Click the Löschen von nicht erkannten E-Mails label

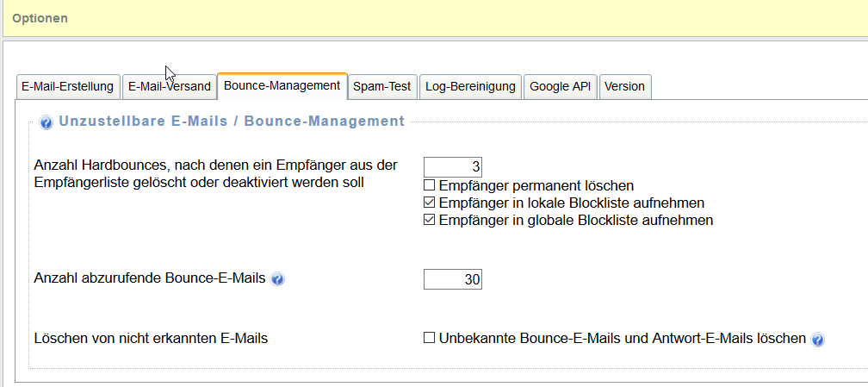151,339
